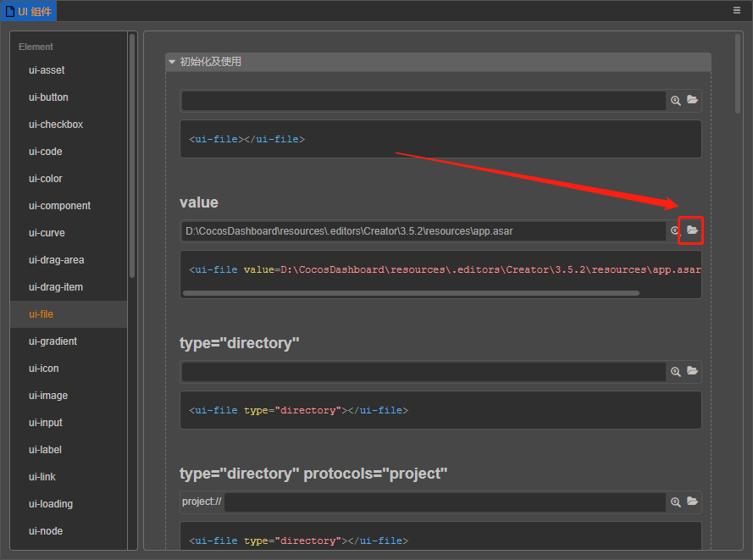Image resolution: width=753 pixels, height=560 pixels.
Task: Click the app.asar path value field
Action: point(424,230)
